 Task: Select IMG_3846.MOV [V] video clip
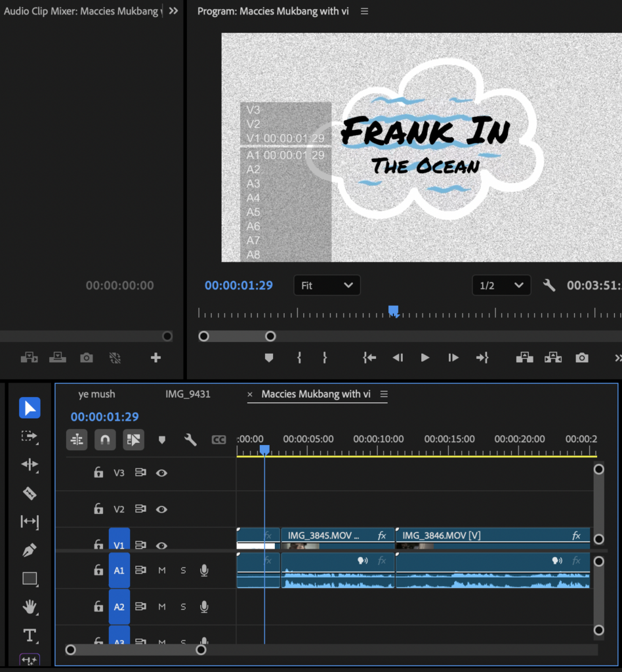click(x=493, y=538)
